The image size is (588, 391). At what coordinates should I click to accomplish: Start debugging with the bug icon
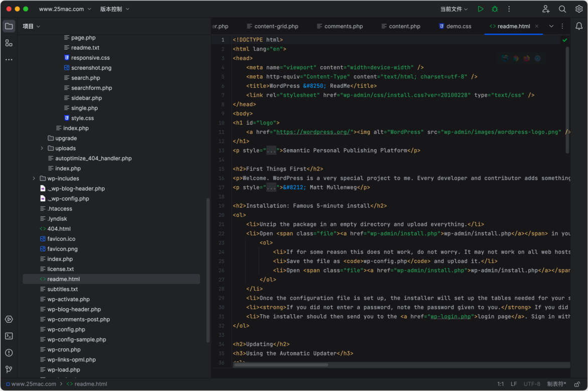click(495, 9)
